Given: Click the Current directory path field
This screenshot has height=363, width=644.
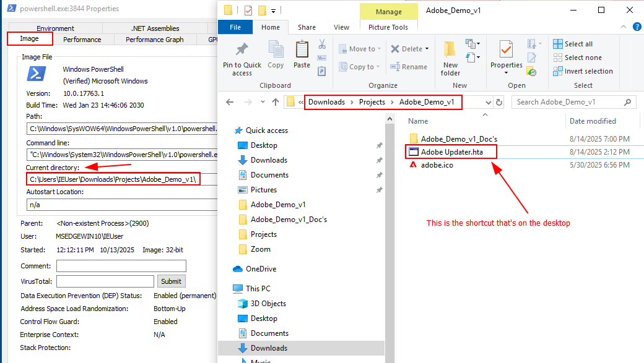Looking at the screenshot, I should click(122, 179).
